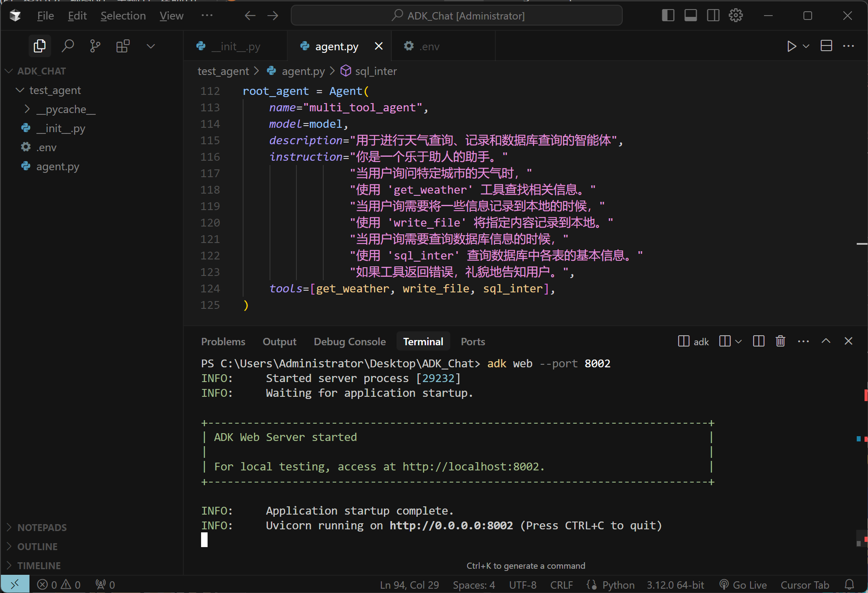Open terminal panel more actions ellipsis
Viewport: 868px width, 593px height.
803,341
